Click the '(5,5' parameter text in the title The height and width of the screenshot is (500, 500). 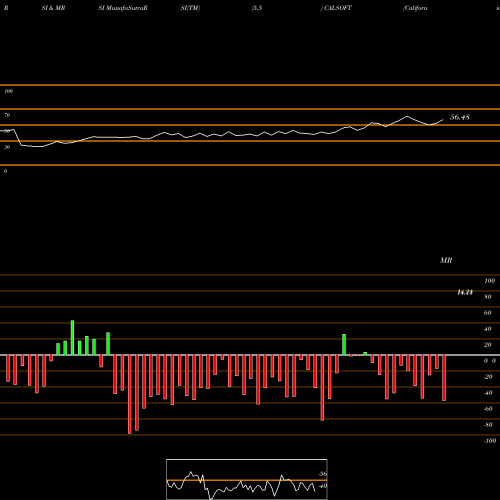(x=257, y=8)
